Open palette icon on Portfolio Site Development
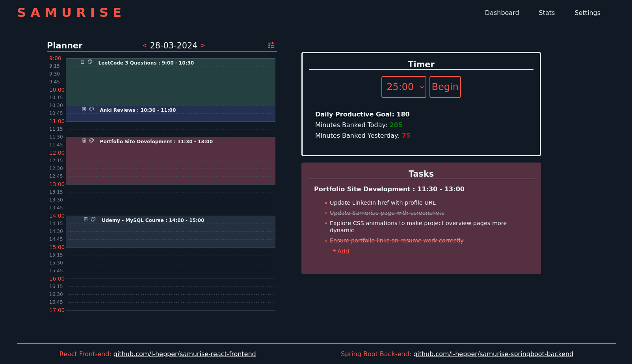Image resolution: width=632 pixels, height=364 pixels. [92, 140]
